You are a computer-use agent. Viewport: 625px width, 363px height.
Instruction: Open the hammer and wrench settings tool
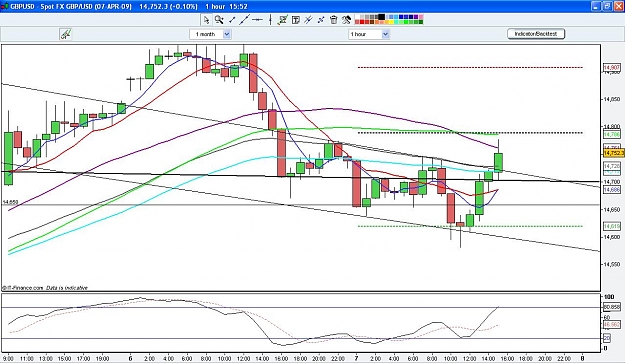click(x=346, y=20)
